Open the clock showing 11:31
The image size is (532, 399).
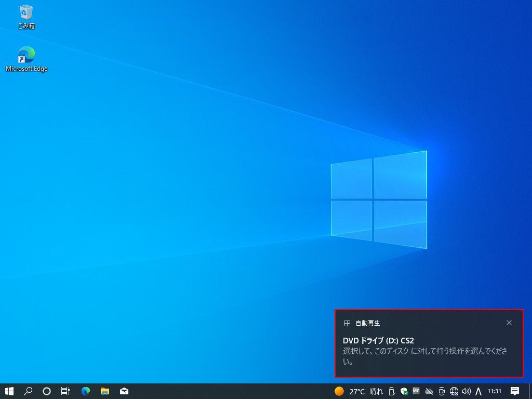coord(495,391)
